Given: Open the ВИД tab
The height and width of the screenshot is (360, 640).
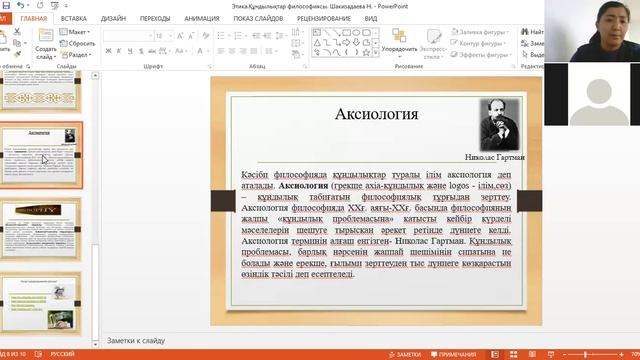Looking at the screenshot, I should click(371, 18).
